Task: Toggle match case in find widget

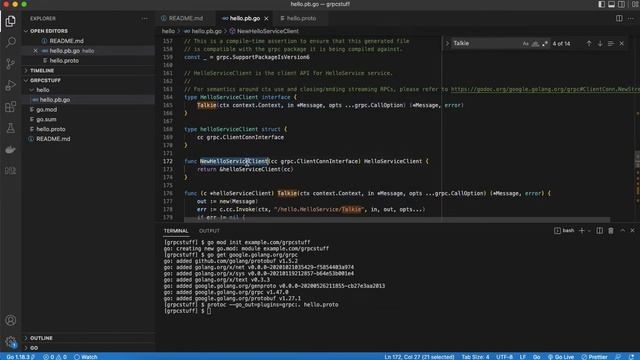Action: tap(526, 44)
